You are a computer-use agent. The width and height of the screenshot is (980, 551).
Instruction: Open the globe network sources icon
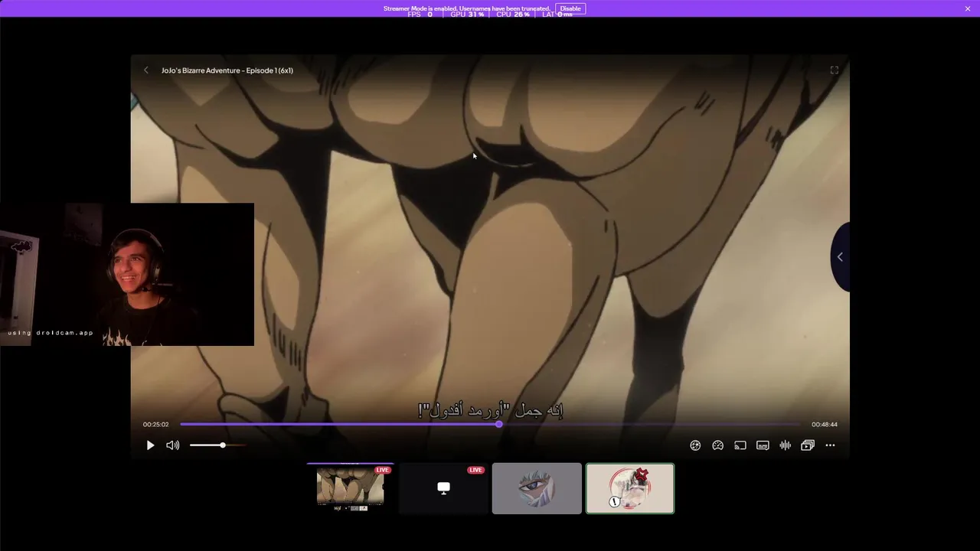click(695, 445)
